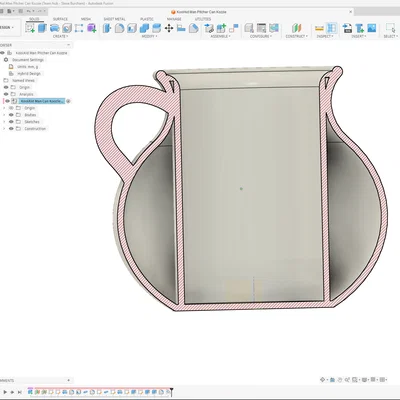Toggle visibility of the Sketches folder

tap(11, 122)
